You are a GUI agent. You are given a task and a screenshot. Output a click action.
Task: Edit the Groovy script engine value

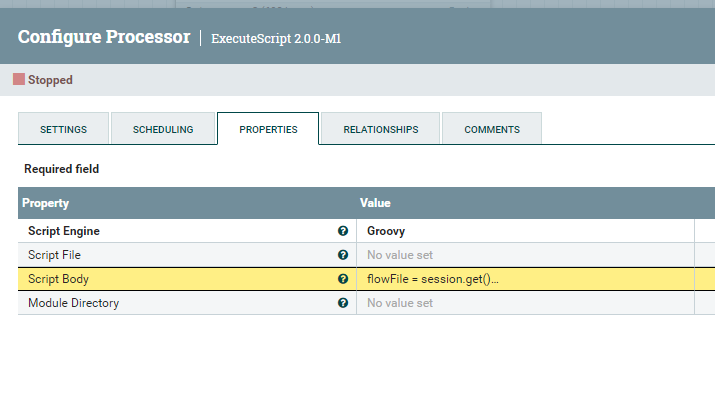(525, 231)
